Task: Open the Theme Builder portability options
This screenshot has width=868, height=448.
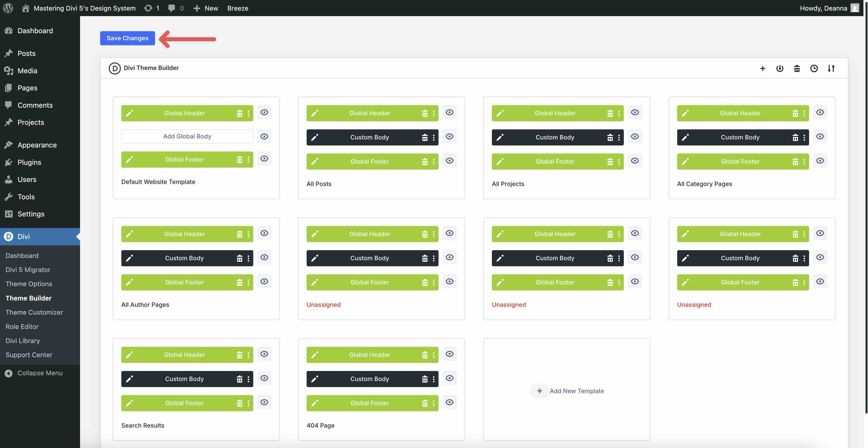Action: pyautogui.click(x=780, y=68)
